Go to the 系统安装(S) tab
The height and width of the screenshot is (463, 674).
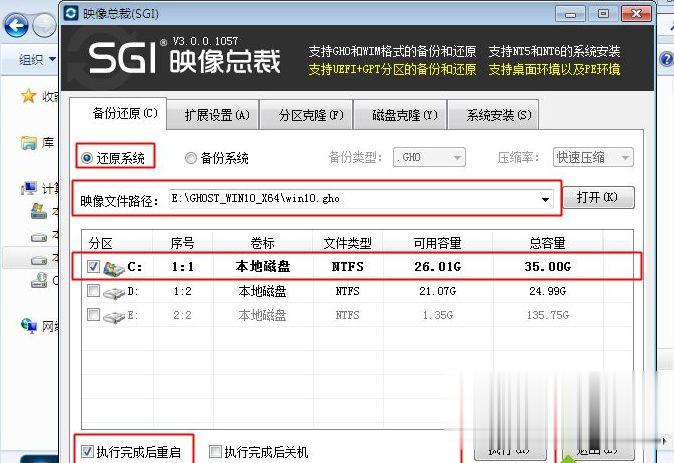pos(493,115)
